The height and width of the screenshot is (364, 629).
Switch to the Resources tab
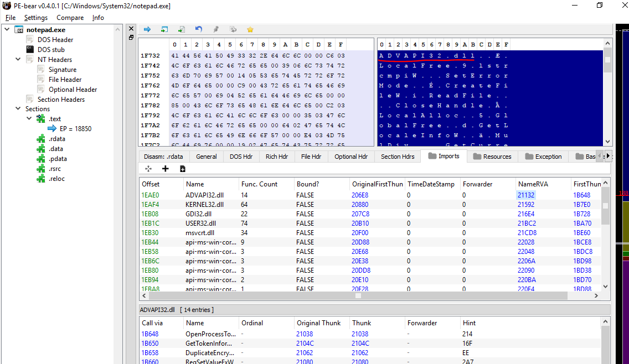tap(492, 157)
